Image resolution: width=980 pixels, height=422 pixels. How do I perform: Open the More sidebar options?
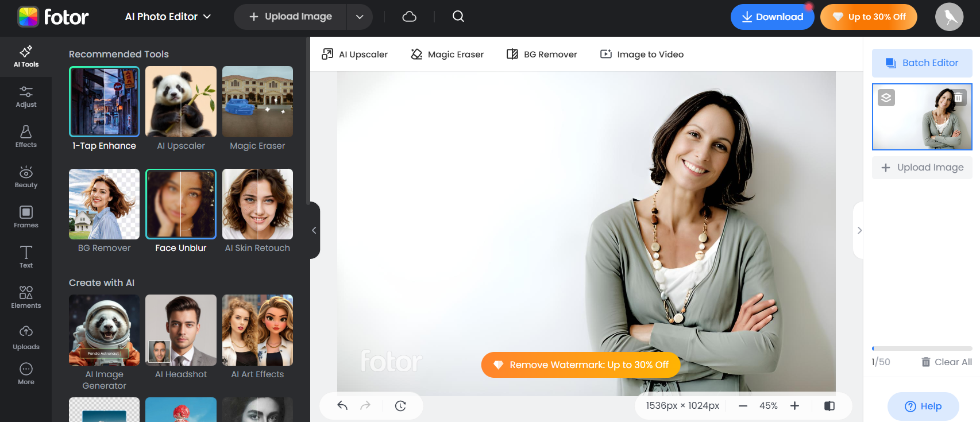click(x=26, y=374)
